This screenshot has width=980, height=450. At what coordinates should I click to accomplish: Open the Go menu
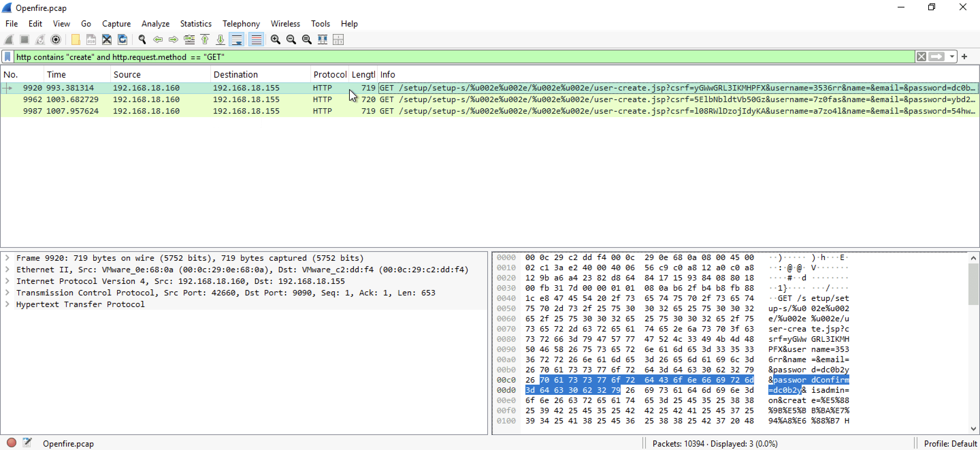click(86, 23)
